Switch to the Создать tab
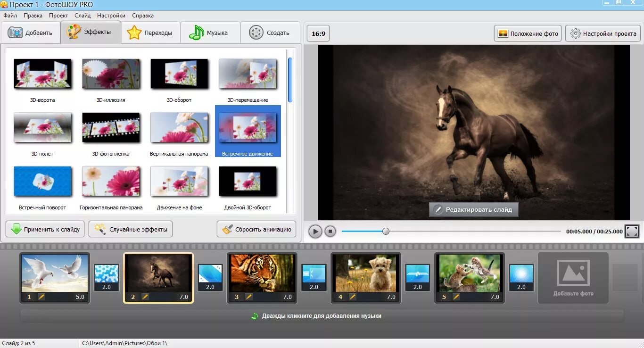The width and height of the screenshot is (644, 348). coord(270,33)
